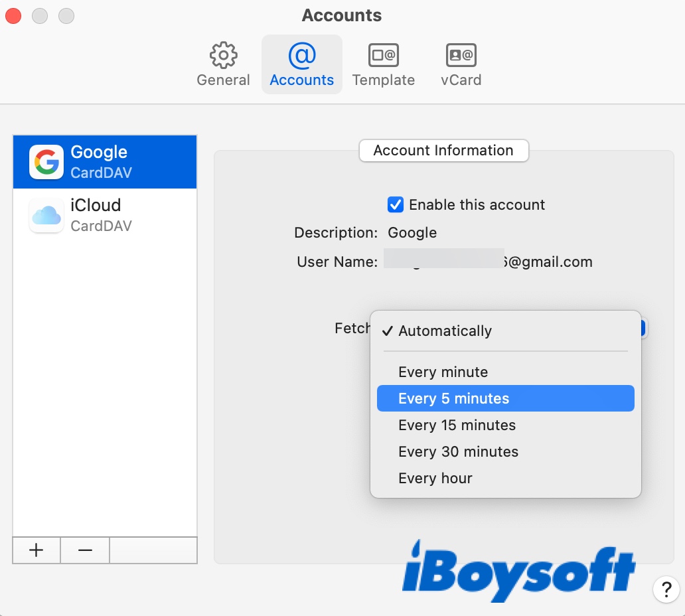685x616 pixels.
Task: Click the User Name gmail value
Action: pyautogui.click(x=488, y=262)
